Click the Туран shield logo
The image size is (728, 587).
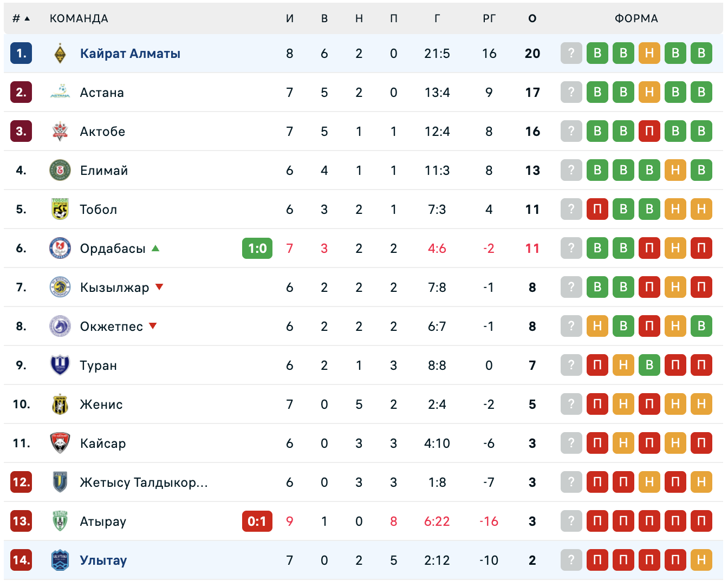click(60, 365)
